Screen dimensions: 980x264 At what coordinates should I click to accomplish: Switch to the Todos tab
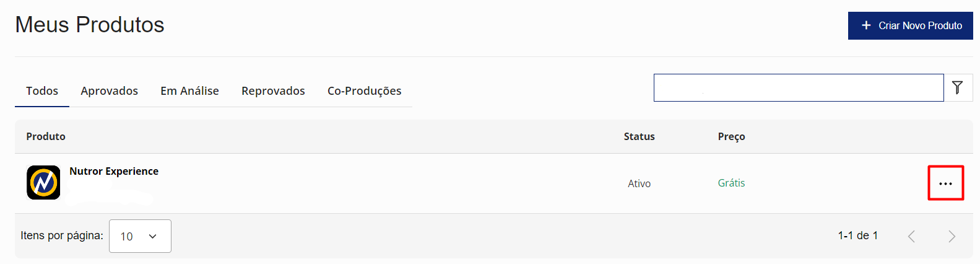click(x=42, y=91)
